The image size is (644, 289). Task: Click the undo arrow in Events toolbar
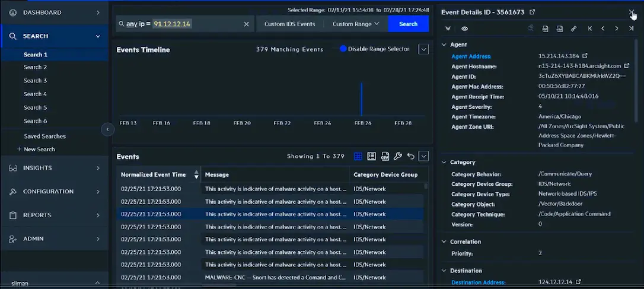(x=410, y=156)
